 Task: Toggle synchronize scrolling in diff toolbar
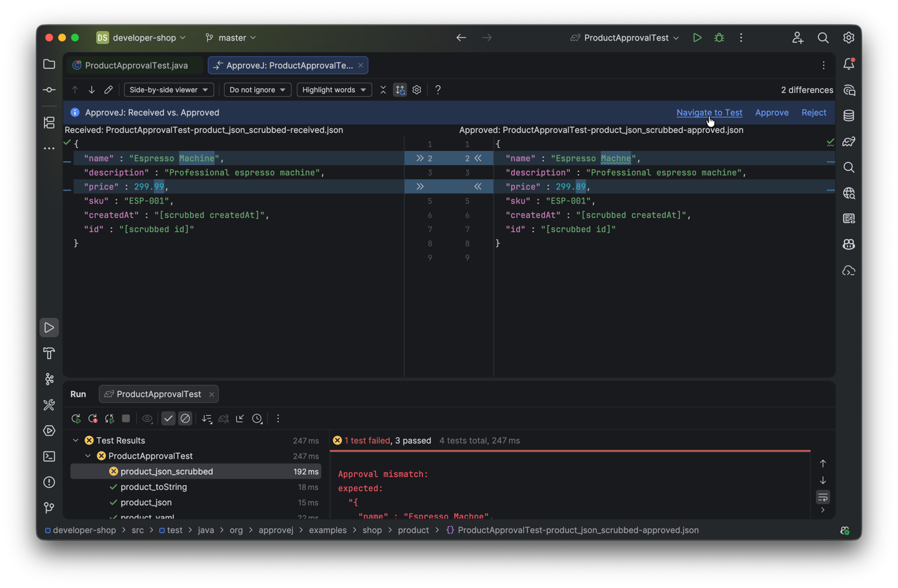click(400, 90)
